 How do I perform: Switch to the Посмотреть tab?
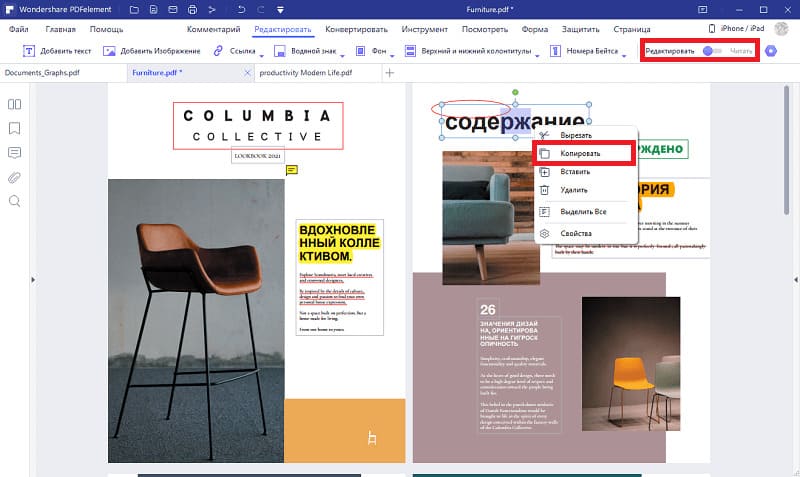coord(485,29)
